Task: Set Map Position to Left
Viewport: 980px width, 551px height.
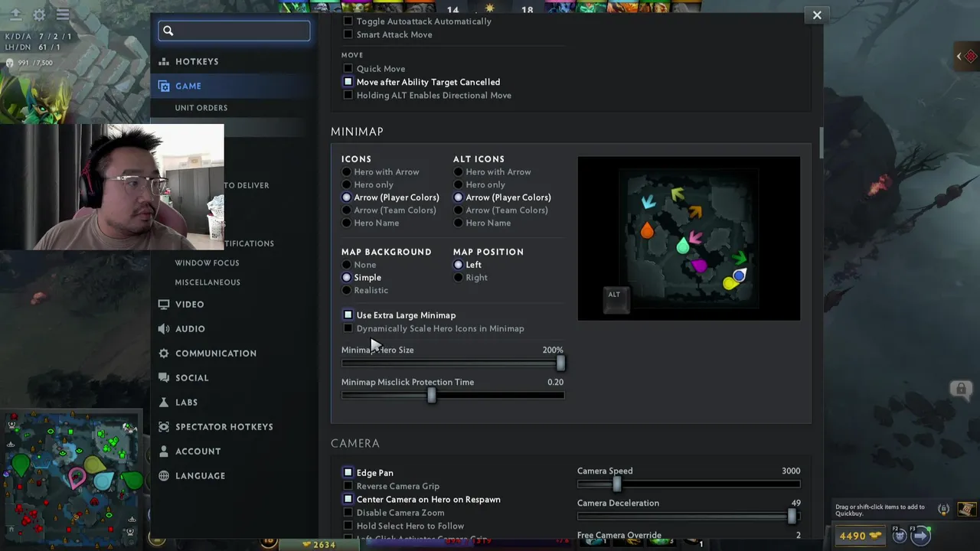Action: tap(459, 264)
